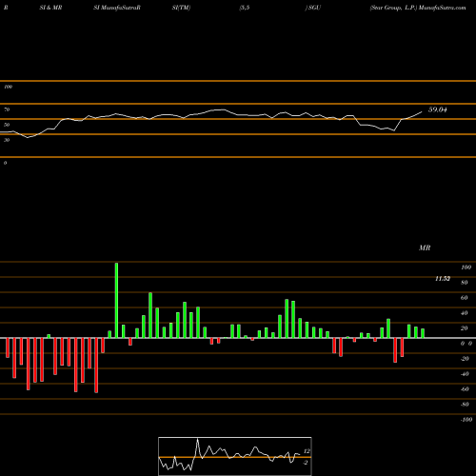Click the RSI axis label 100
Image resolution: width=476 pixels, height=476 pixels.
[x=8, y=87]
